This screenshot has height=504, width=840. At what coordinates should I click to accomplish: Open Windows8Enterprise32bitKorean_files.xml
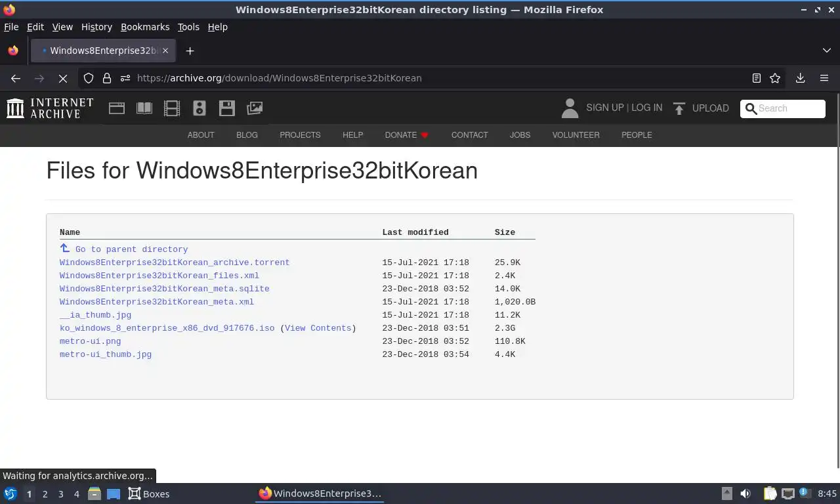[x=159, y=276]
